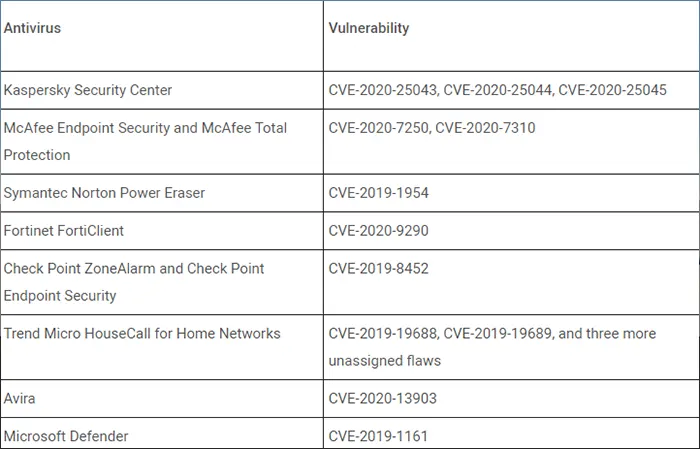The width and height of the screenshot is (700, 449).
Task: Select the McAfee Endpoint Security cell
Action: (x=162, y=141)
